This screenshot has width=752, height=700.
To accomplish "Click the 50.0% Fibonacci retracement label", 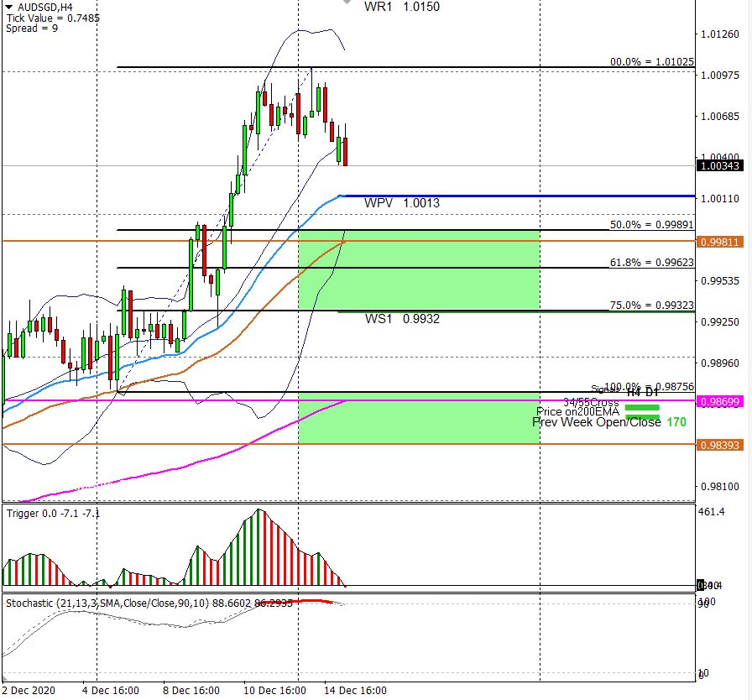I will click(651, 225).
